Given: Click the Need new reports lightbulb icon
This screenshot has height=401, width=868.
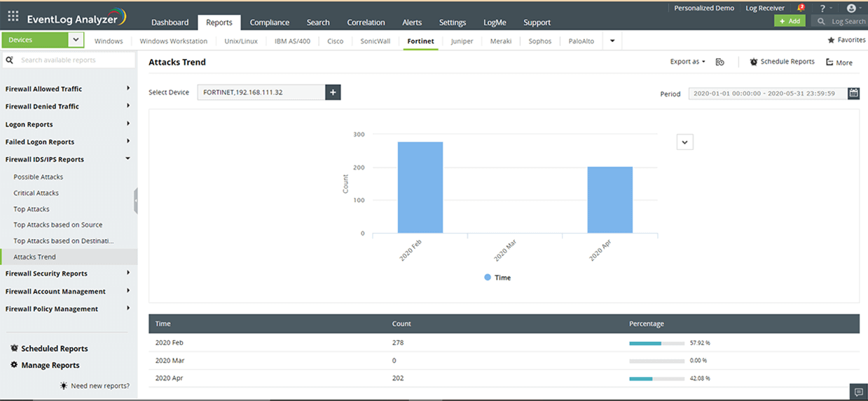Looking at the screenshot, I should pyautogui.click(x=64, y=386).
